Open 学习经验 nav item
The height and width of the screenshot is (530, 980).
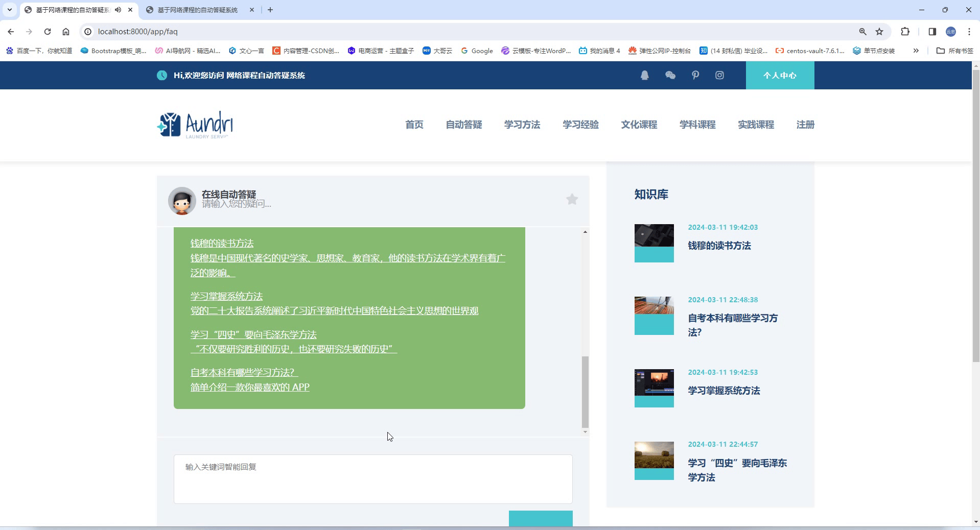coord(580,125)
